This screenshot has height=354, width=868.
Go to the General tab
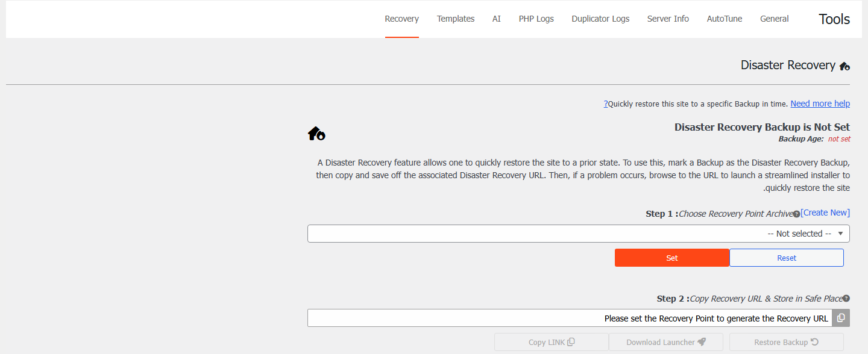click(775, 19)
